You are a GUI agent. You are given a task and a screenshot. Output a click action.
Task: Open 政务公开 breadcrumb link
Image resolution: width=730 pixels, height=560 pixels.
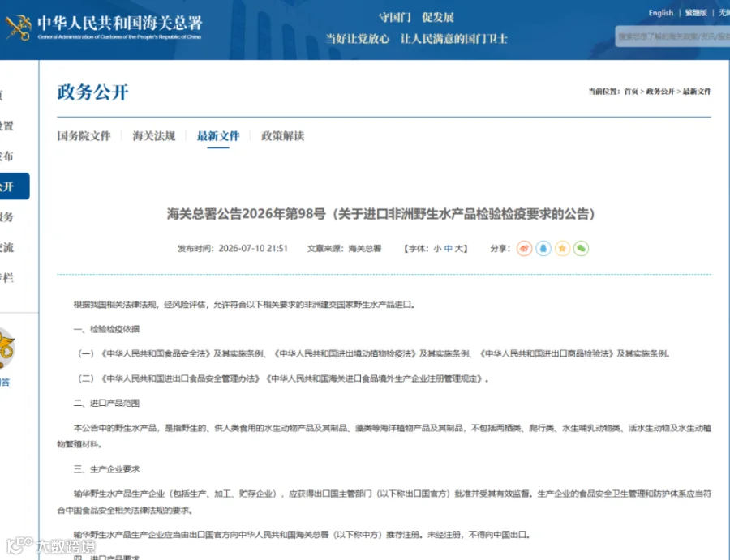coord(660,91)
